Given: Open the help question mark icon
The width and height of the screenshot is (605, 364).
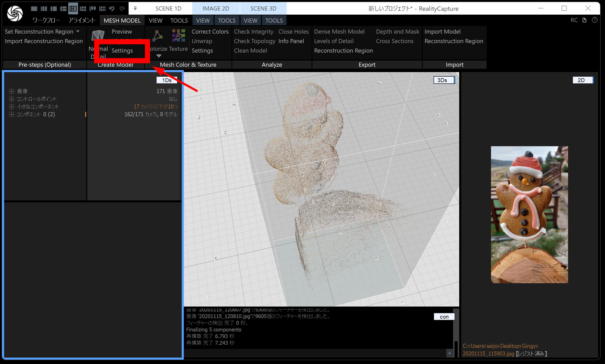Looking at the screenshot, I should [x=594, y=20].
